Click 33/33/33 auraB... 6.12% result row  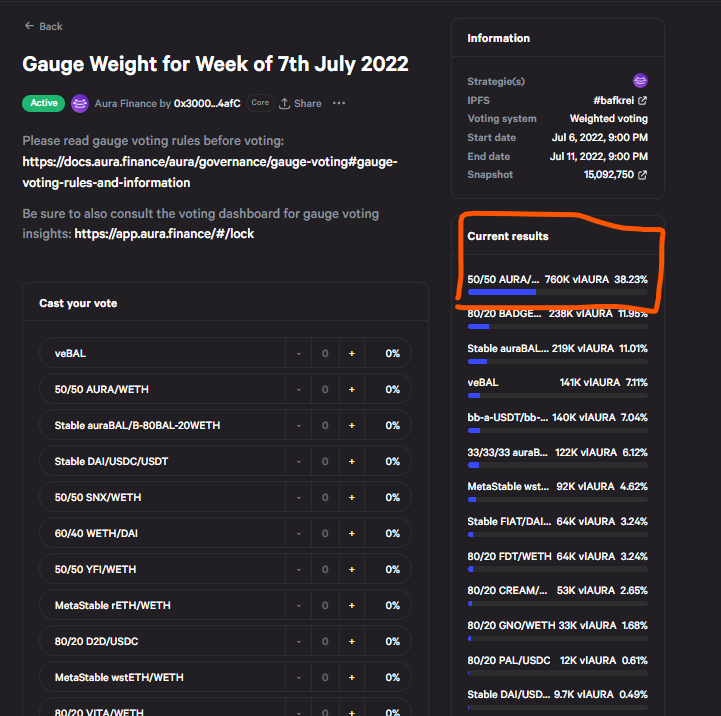click(557, 457)
